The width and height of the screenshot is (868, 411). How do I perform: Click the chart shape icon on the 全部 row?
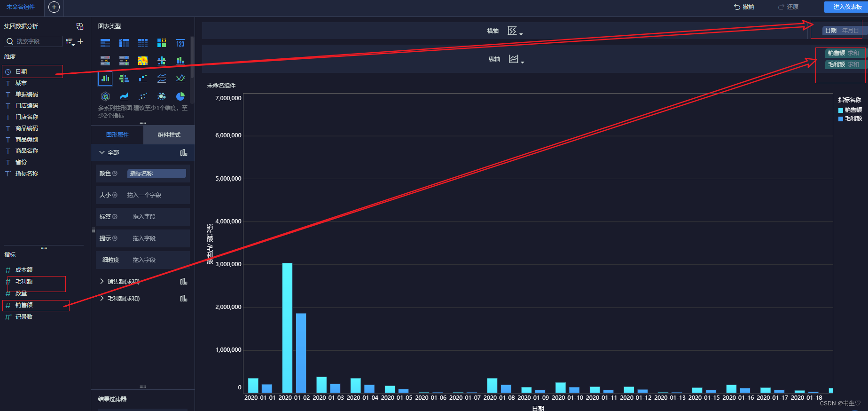(x=184, y=152)
